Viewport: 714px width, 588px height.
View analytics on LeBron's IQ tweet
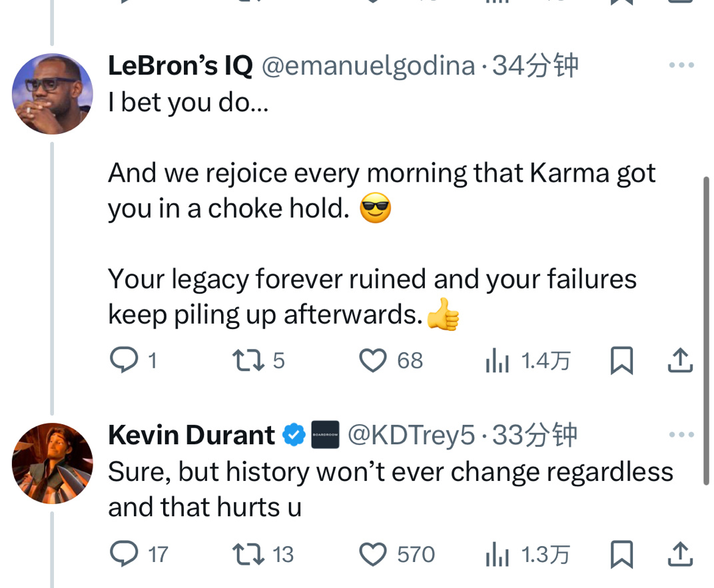tap(498, 360)
